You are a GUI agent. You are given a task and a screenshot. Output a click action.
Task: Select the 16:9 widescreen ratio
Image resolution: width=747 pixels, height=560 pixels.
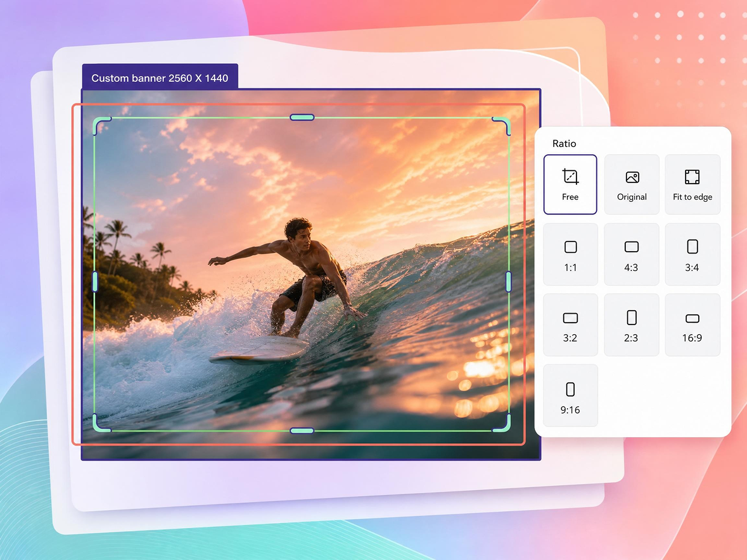click(x=692, y=325)
